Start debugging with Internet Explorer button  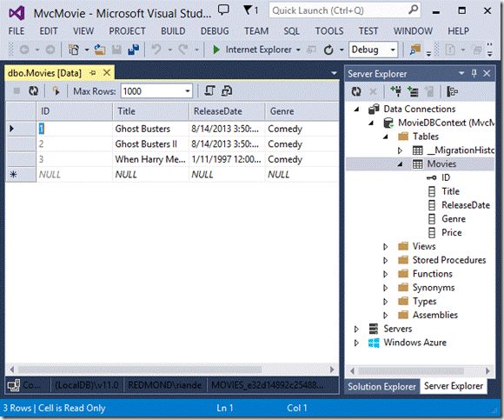point(252,50)
